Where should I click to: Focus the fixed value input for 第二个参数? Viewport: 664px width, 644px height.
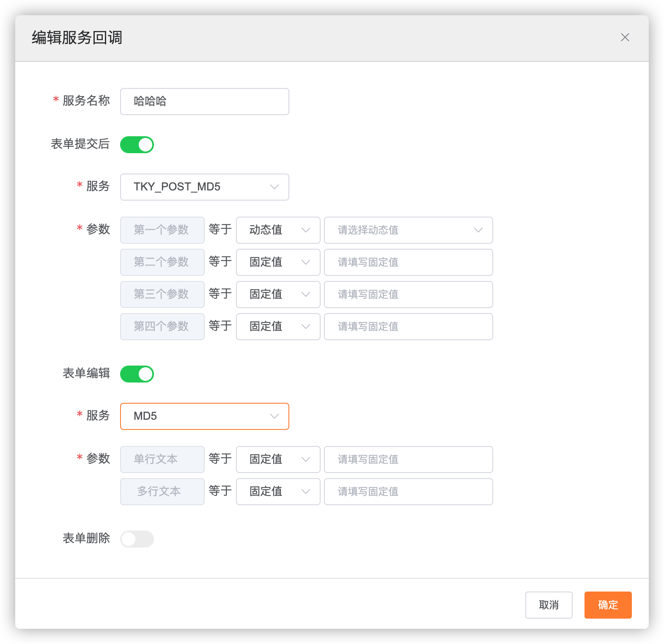408,262
